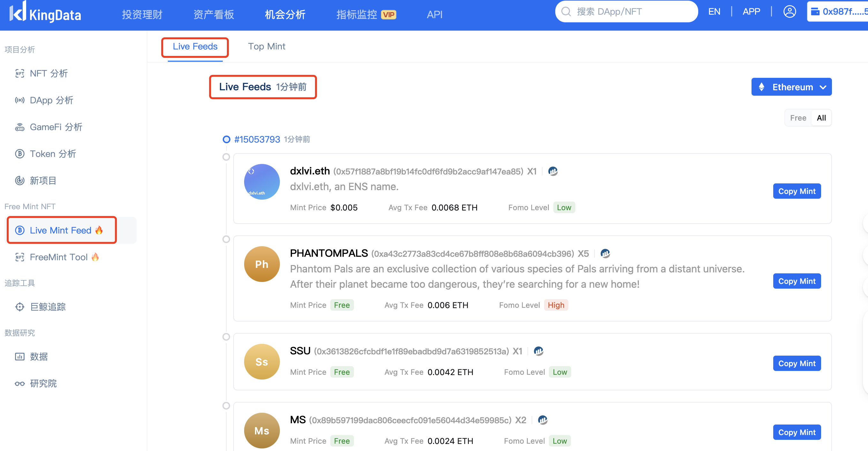The height and width of the screenshot is (451, 868).
Task: Open the 资产看板 nav menu
Action: 213,14
